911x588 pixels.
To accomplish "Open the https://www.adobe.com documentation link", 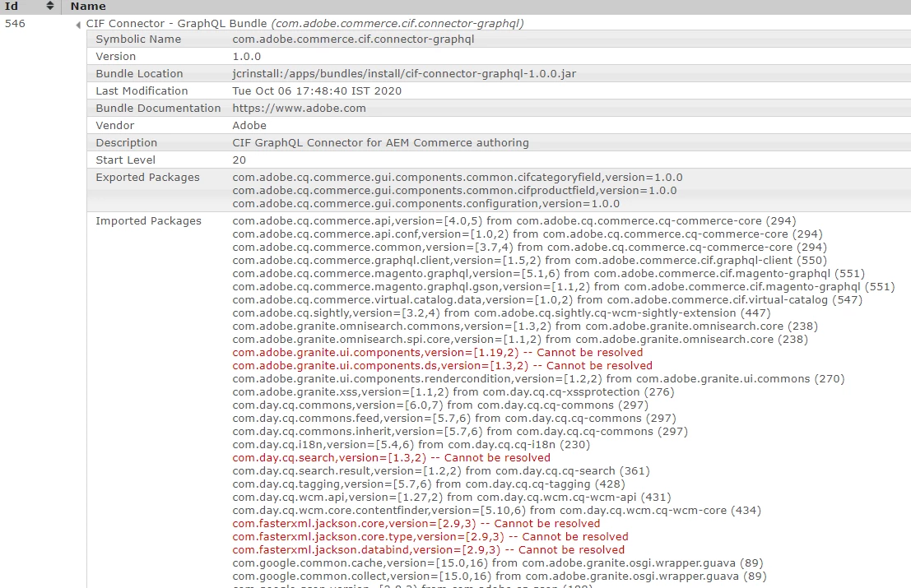I will pyautogui.click(x=300, y=108).
